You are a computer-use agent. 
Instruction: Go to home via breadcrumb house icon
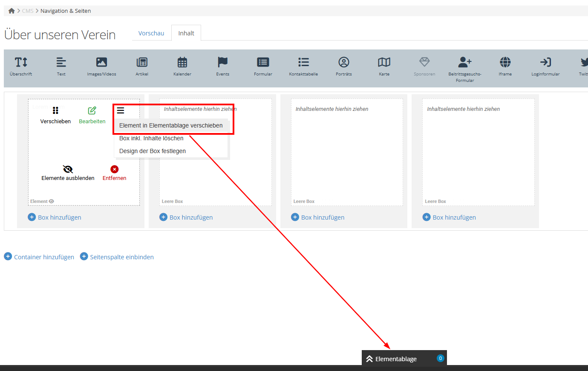click(12, 11)
